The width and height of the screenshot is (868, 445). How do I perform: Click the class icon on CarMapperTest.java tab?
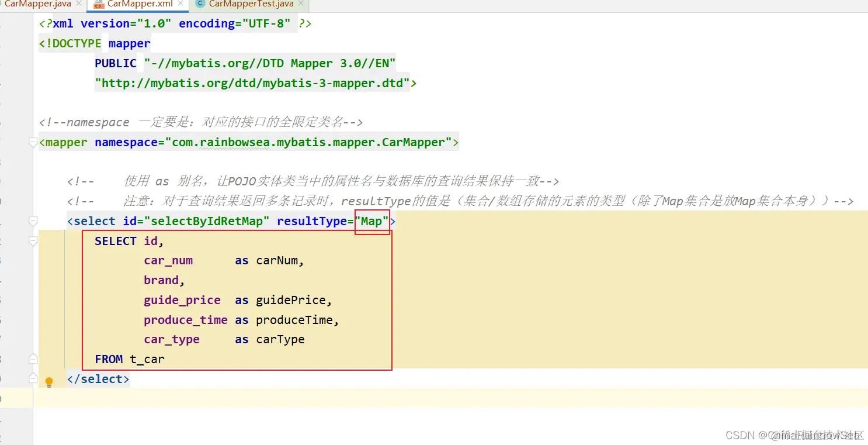click(x=200, y=4)
